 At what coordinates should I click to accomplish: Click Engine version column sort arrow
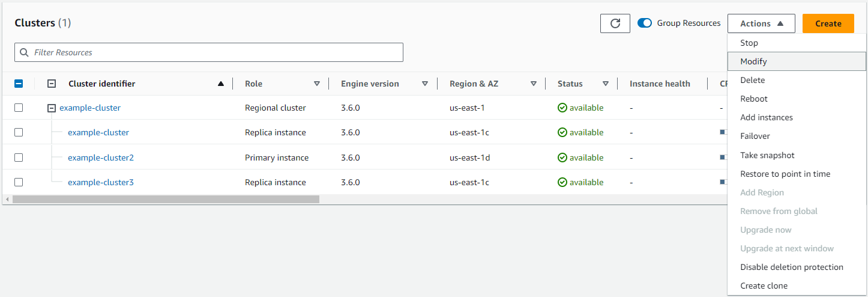click(425, 84)
